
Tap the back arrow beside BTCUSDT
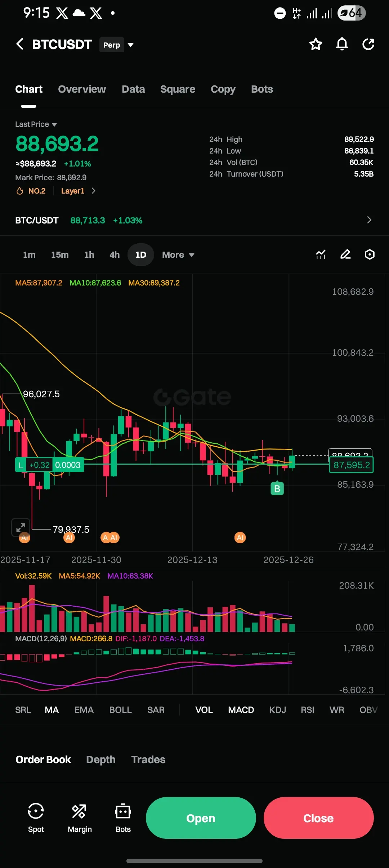click(20, 44)
